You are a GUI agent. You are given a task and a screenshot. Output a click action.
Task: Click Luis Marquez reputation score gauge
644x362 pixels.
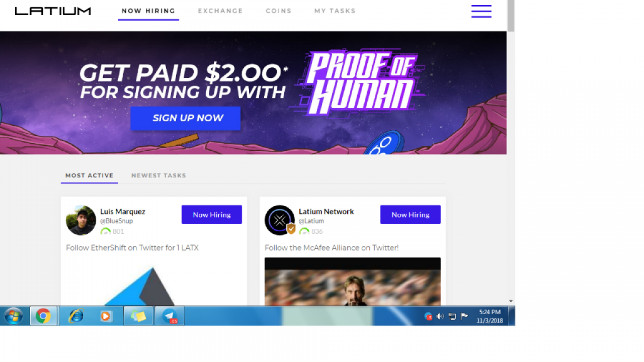[x=106, y=231]
